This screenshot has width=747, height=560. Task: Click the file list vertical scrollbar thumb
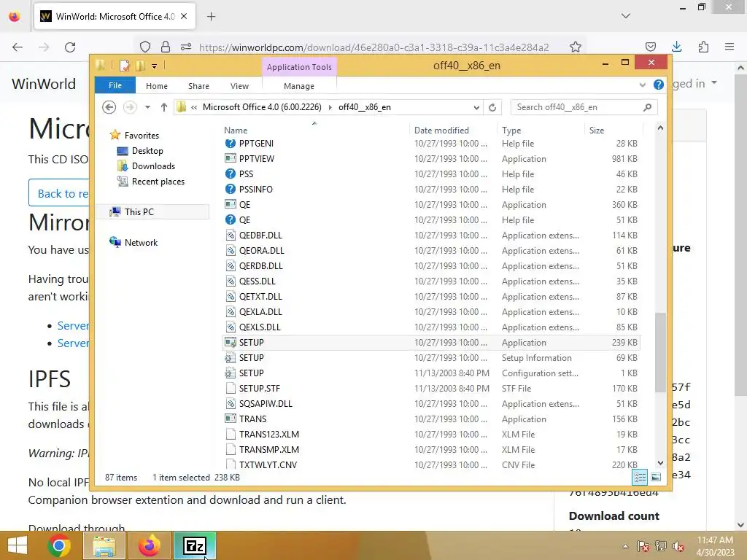pyautogui.click(x=660, y=352)
